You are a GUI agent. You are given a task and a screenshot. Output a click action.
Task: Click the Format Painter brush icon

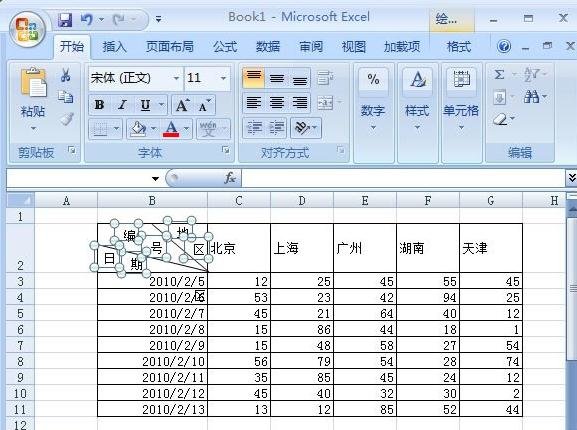coord(67,118)
